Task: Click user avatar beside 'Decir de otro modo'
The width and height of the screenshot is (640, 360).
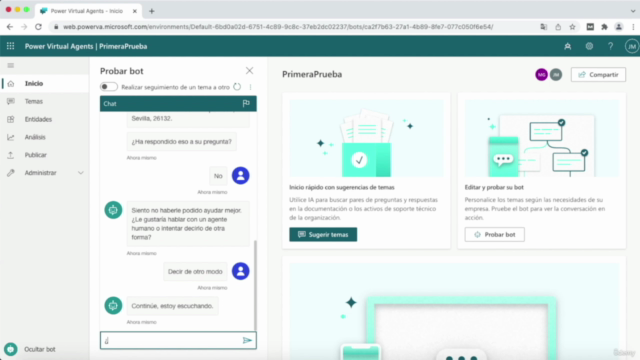Action: tap(241, 271)
